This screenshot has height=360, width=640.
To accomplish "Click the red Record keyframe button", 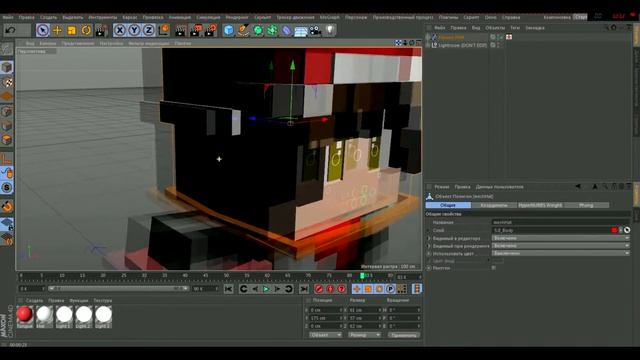I will pyautogui.click(x=319, y=289).
